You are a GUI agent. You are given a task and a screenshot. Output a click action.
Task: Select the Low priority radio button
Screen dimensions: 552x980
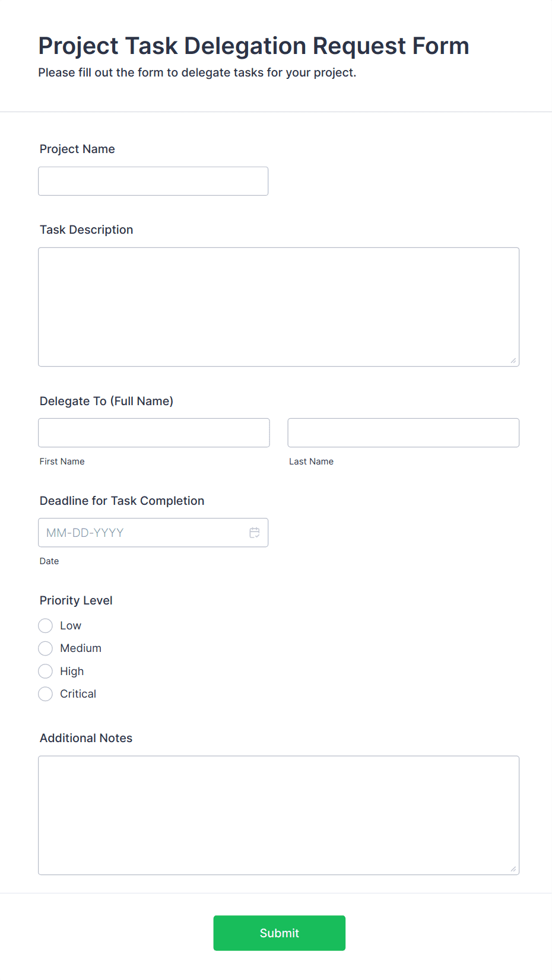pos(46,626)
